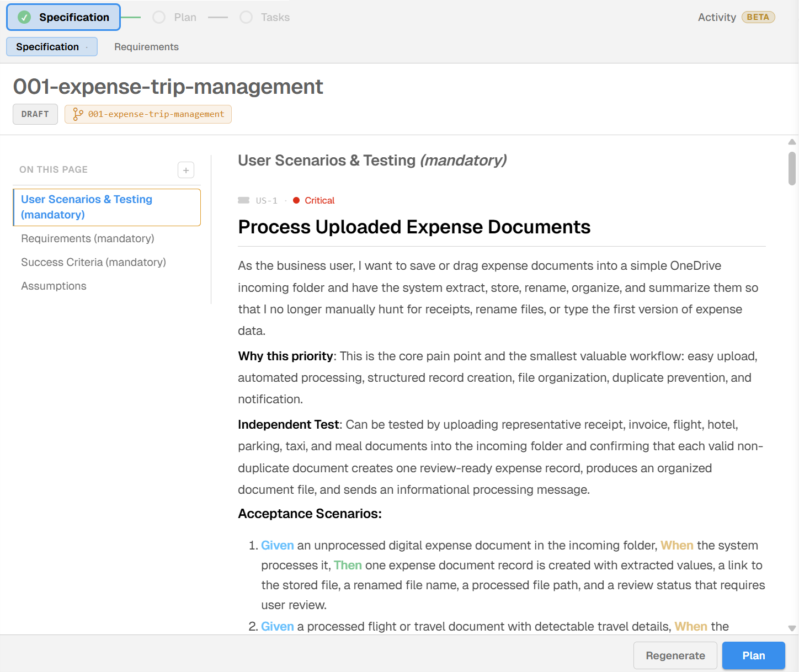Click the User Scenarios & Testing main heading

point(372,161)
